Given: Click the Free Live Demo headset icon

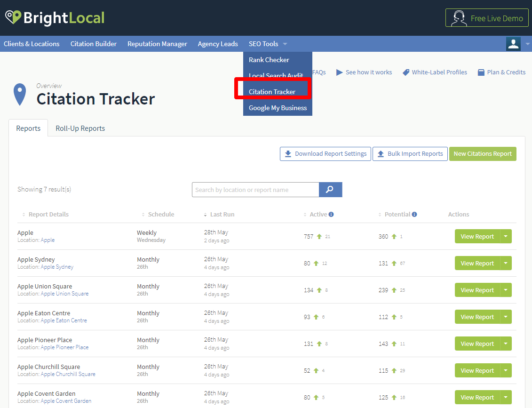Looking at the screenshot, I should tap(458, 18).
